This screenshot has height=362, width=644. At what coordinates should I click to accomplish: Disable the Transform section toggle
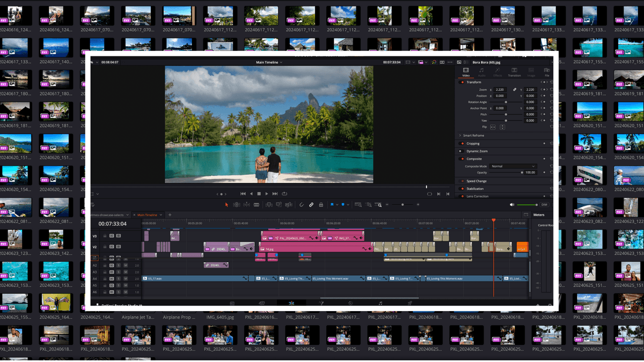point(460,82)
